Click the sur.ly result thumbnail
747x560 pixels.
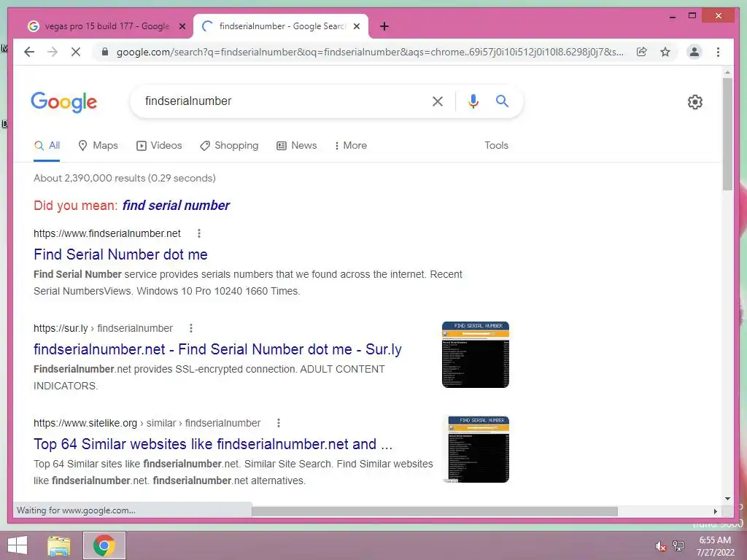click(x=476, y=355)
